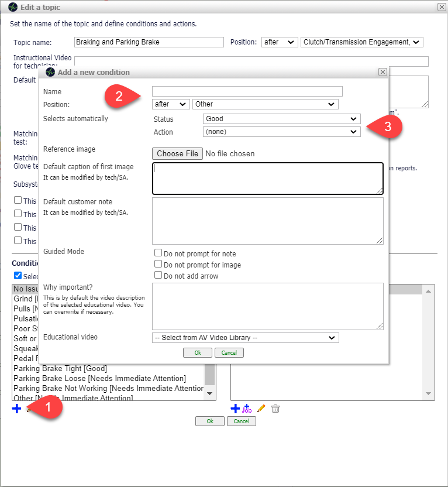Click Ok in the Add a new condition dialog
The width and height of the screenshot is (448, 487).
[x=198, y=353]
